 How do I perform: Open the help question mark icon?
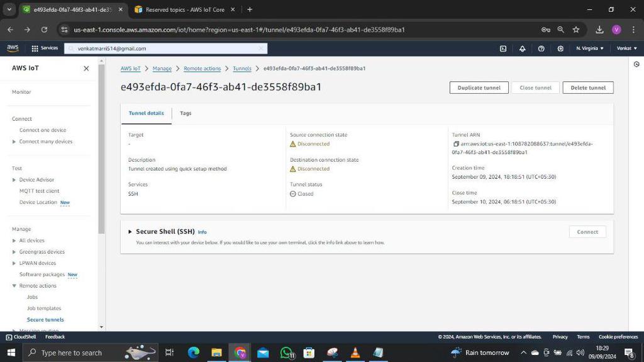(541, 48)
